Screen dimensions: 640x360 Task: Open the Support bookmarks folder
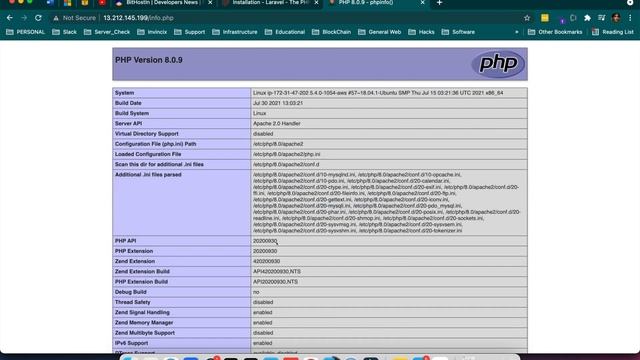click(x=190, y=32)
